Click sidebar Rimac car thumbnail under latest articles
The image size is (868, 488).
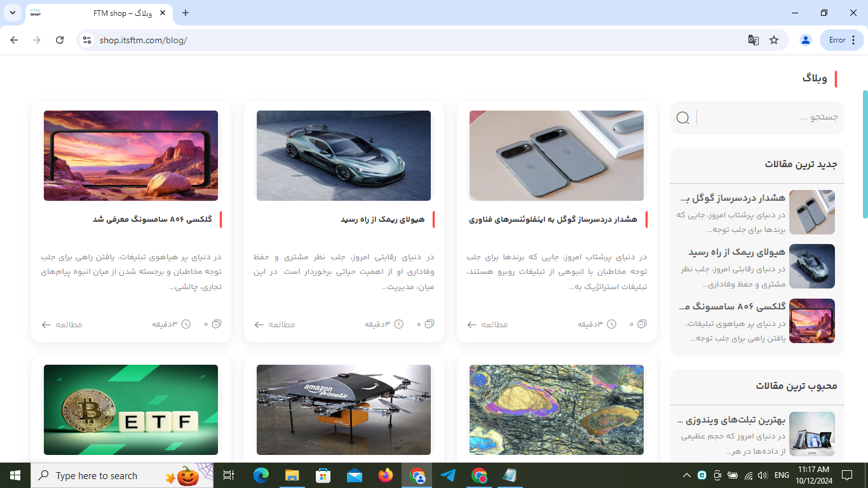pos(812,266)
